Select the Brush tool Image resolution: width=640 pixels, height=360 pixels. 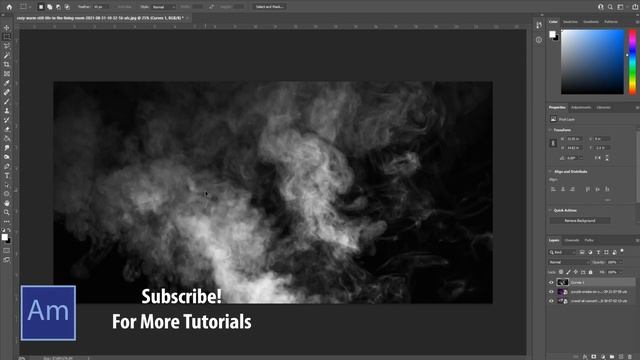7,102
